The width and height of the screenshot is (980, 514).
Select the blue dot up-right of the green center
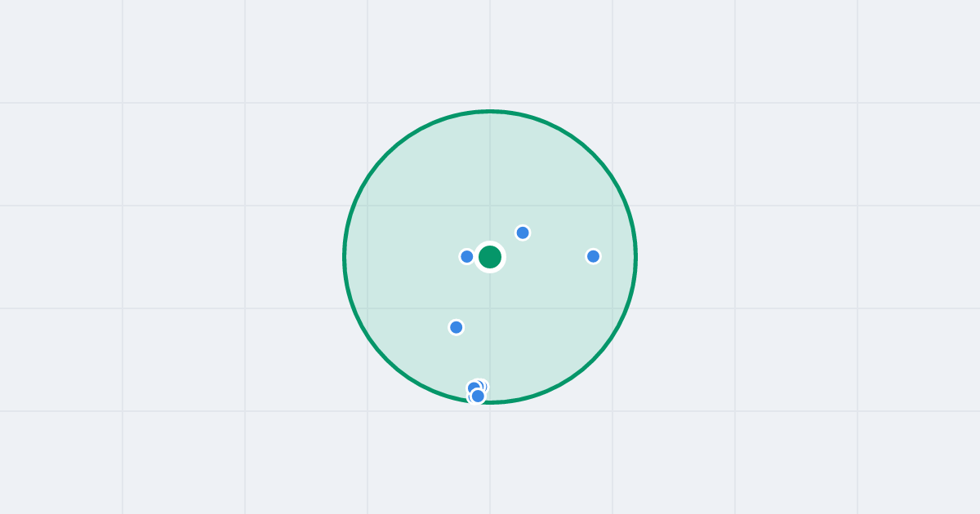[523, 233]
